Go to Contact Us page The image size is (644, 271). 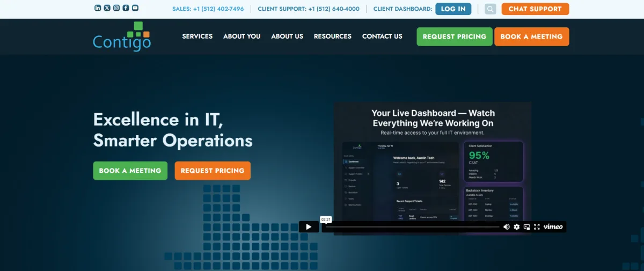click(x=382, y=36)
